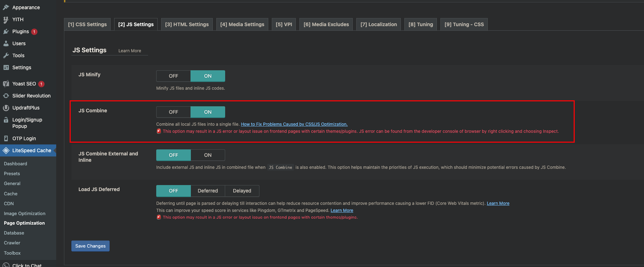Screen dimensions: 644x267
Task: Open the [5] VPI tab
Action: (284, 24)
